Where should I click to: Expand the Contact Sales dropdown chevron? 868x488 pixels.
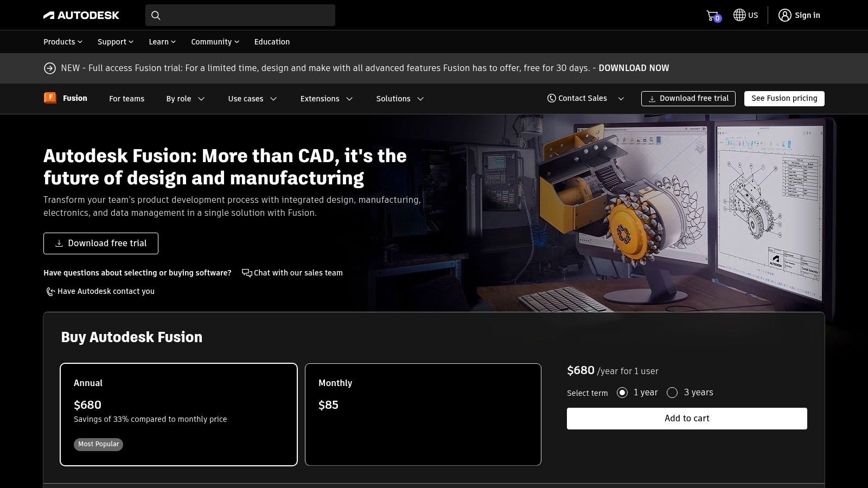[x=621, y=99]
